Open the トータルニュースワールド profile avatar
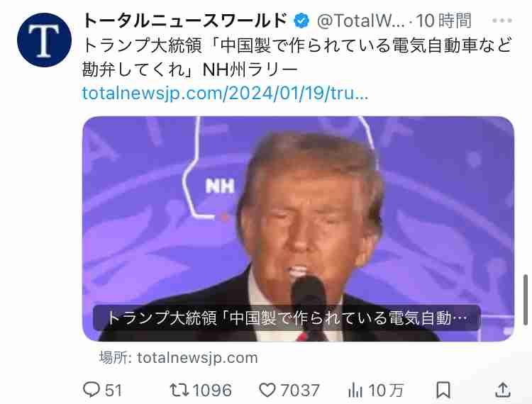Viewport: 532px width, 404px height. click(x=44, y=40)
